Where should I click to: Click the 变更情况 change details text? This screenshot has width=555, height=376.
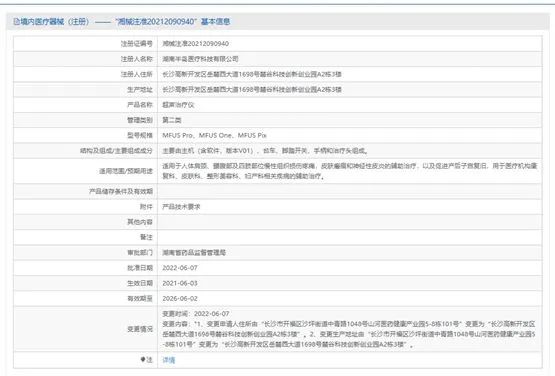click(x=349, y=329)
